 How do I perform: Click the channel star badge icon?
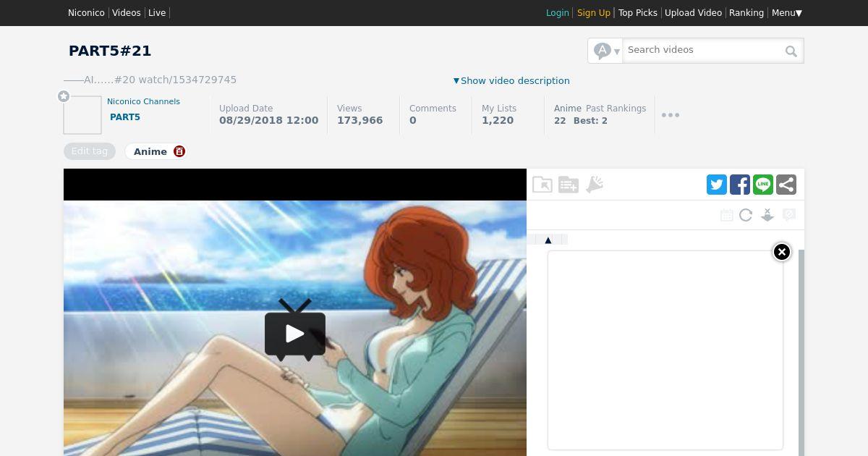tap(64, 96)
